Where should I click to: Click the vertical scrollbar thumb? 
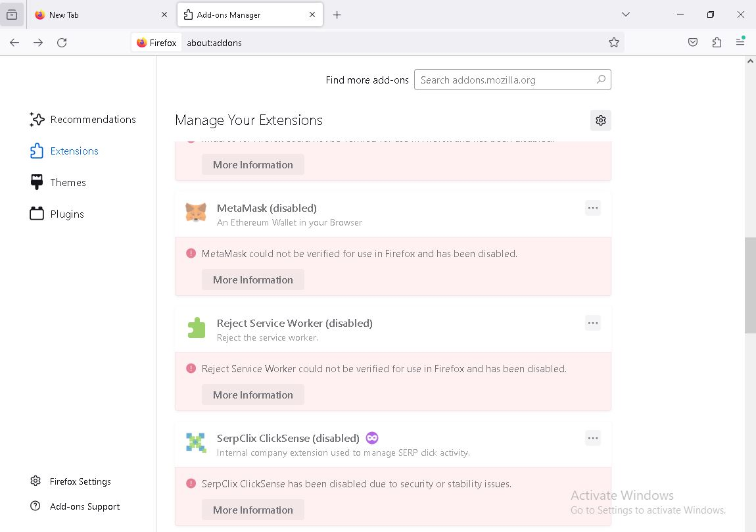click(750, 285)
